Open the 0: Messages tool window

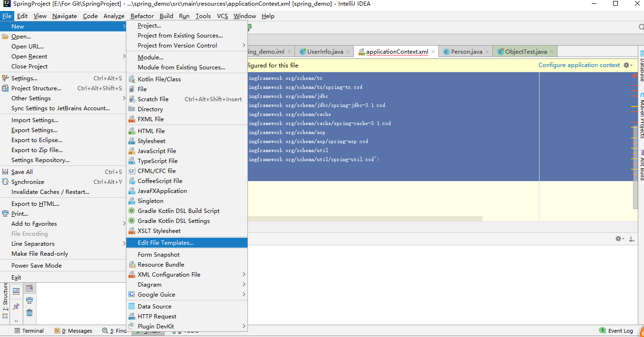73,331
